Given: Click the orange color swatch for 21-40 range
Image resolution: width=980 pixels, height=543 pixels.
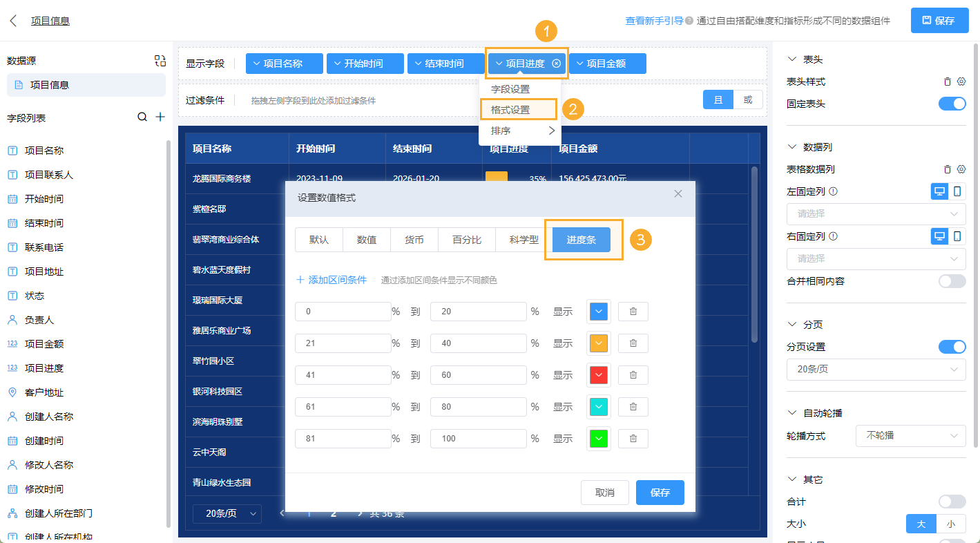Looking at the screenshot, I should coord(598,343).
